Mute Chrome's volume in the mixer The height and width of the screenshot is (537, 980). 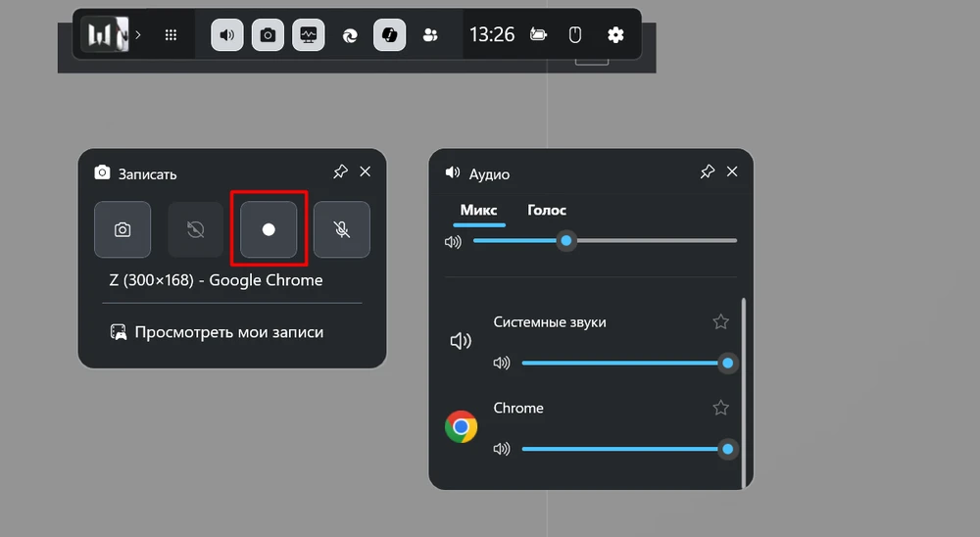click(x=502, y=449)
